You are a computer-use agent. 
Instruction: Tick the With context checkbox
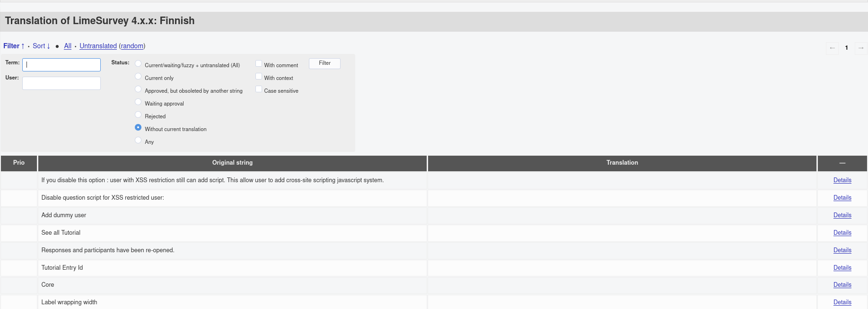pos(259,77)
